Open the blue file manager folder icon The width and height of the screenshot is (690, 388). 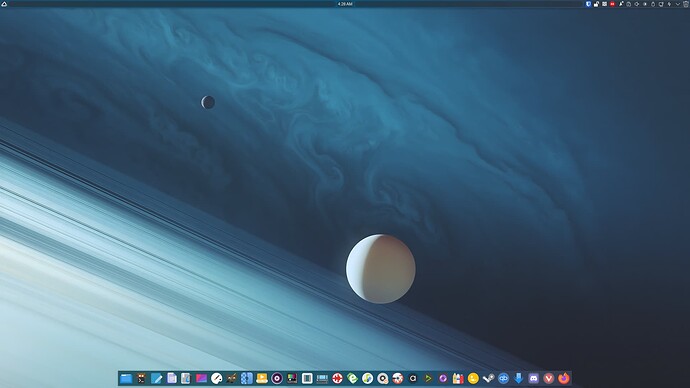pyautogui.click(x=126, y=378)
